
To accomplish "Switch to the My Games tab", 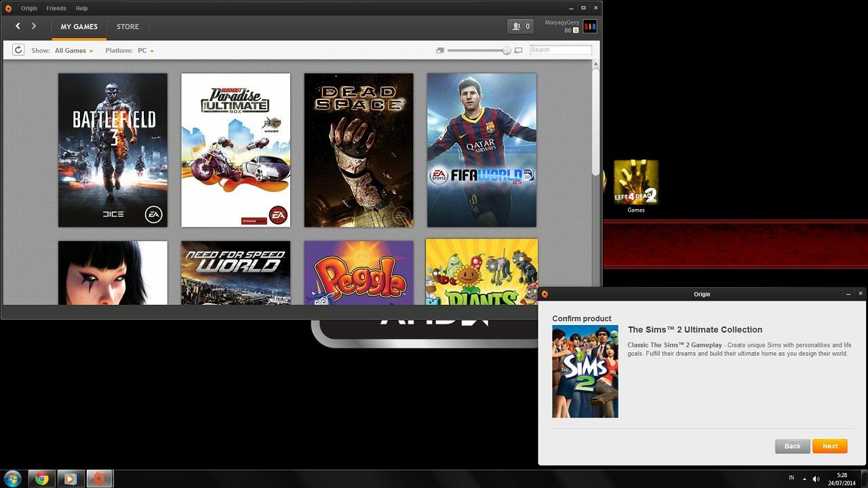I will tap(79, 27).
